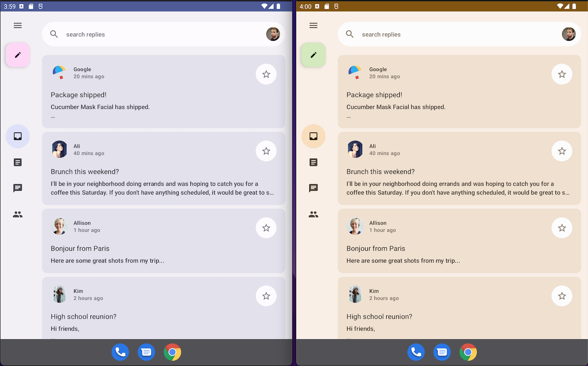Image resolution: width=588 pixels, height=366 pixels.
Task: Launch Chrome from the dock under the beige window
Action: (x=468, y=352)
